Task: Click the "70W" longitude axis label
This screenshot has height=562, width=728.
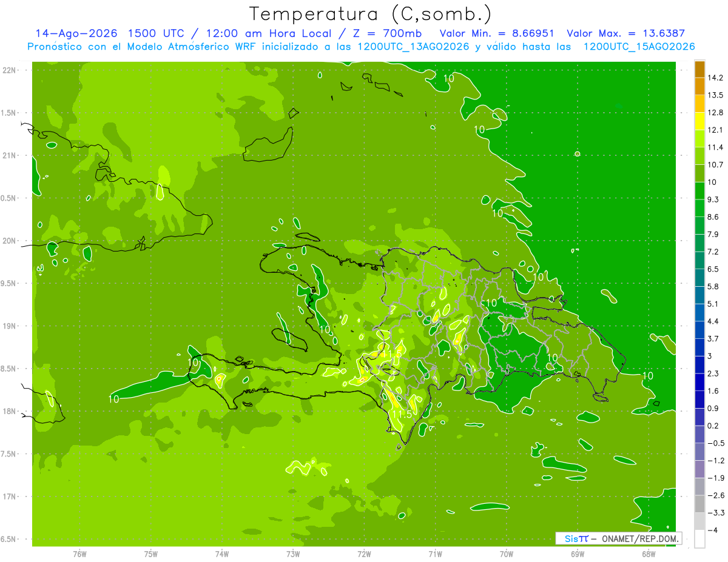Action: coord(507,554)
